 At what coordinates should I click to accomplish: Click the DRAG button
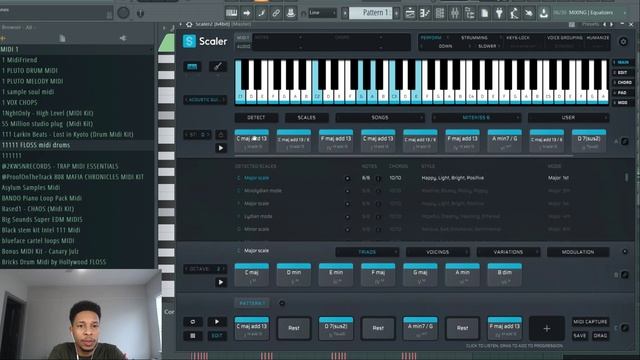[x=600, y=336]
